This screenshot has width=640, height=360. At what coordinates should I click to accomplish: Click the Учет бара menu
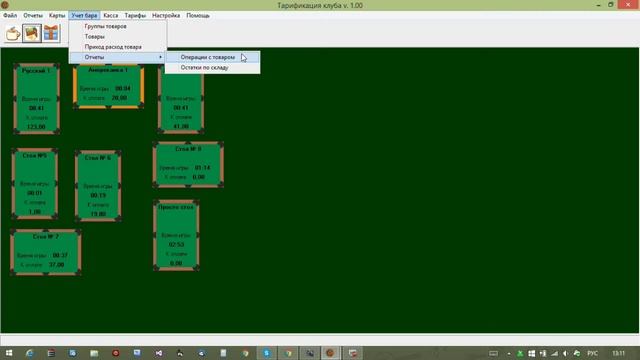(x=84, y=16)
